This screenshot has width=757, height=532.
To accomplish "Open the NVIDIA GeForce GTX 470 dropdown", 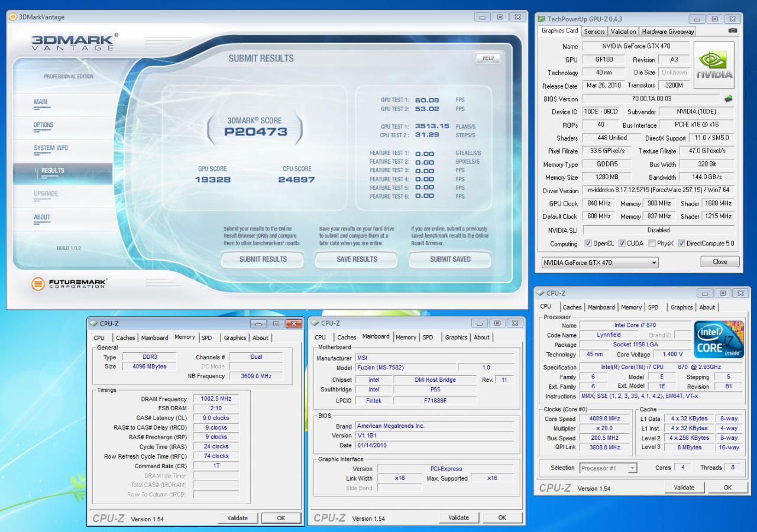I will point(600,262).
